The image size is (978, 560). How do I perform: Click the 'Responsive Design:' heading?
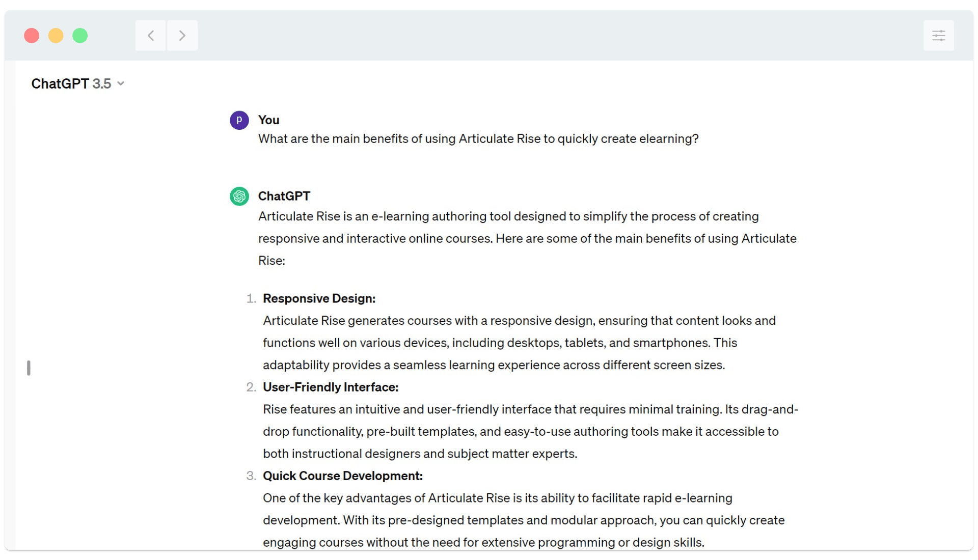pos(319,298)
